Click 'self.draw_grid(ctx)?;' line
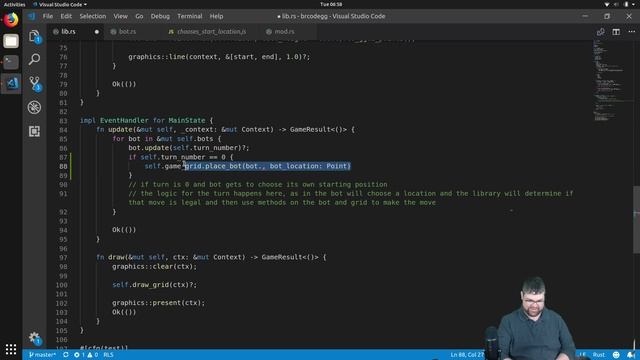 pos(154,284)
